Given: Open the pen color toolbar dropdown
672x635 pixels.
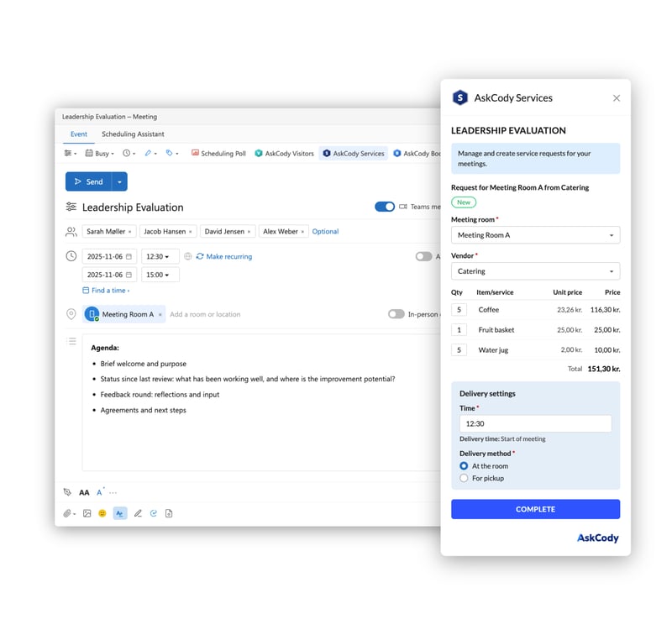Looking at the screenshot, I should click(x=150, y=154).
